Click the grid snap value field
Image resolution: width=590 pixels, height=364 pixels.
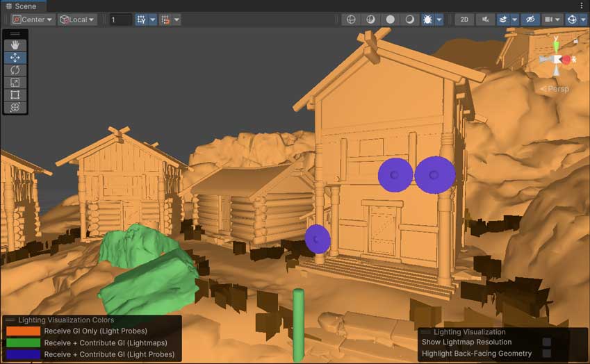[x=120, y=19]
